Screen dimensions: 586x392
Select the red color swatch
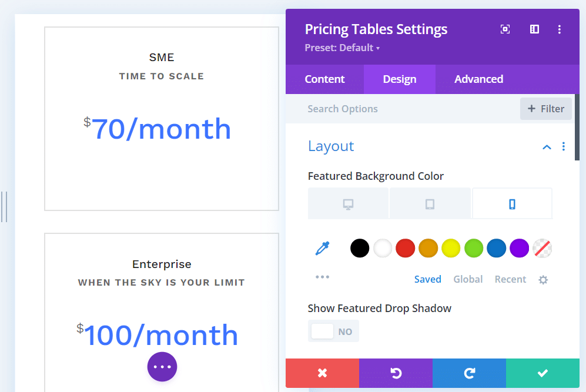[x=405, y=248]
